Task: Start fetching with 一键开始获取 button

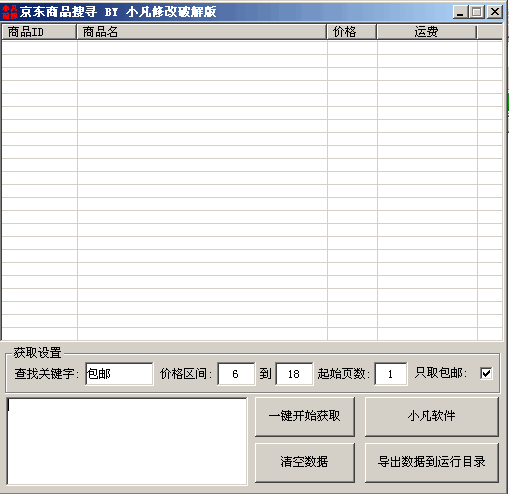Action: pos(305,416)
